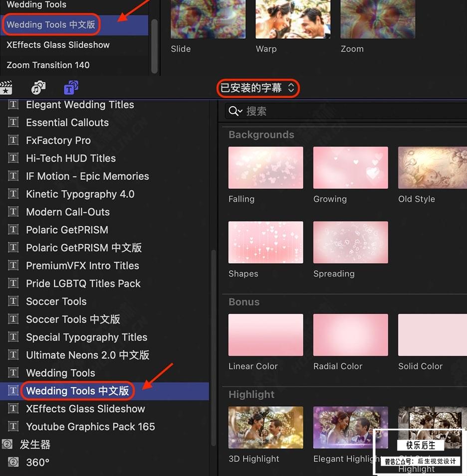Select the Falling background thumbnail
Image resolution: width=467 pixels, height=476 pixels.
coord(266,167)
